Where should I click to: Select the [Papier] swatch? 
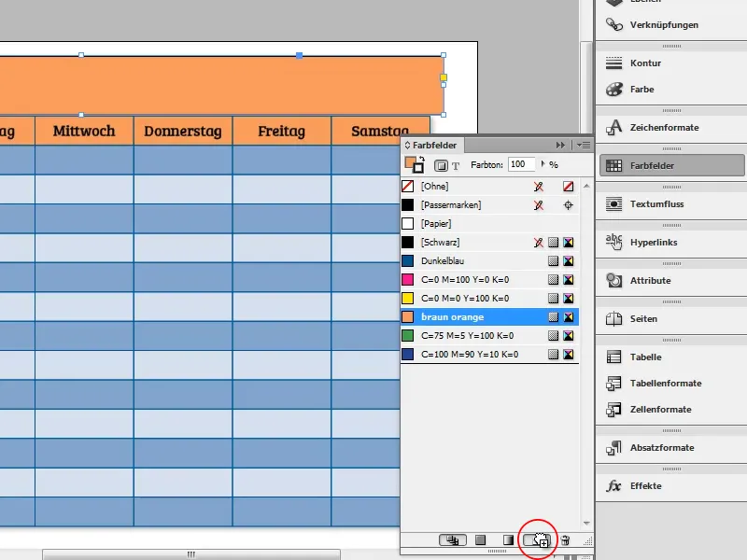[x=489, y=224]
